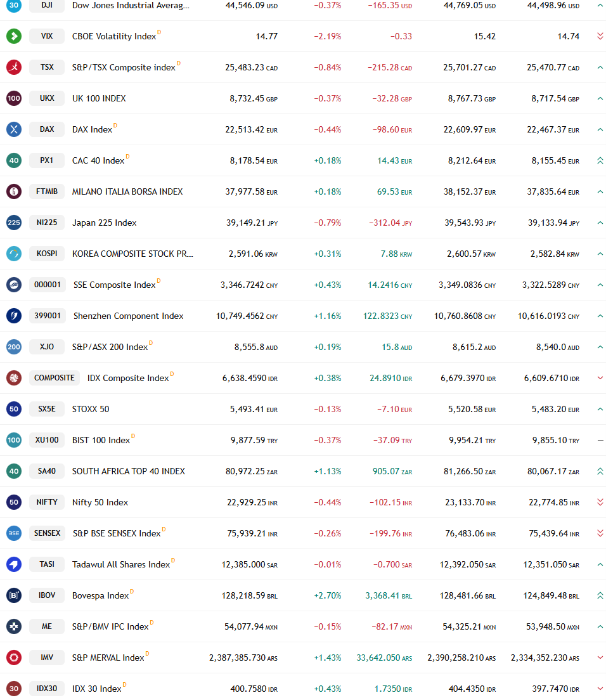The width and height of the screenshot is (606, 700).
Task: Open the IDX 30 Index link
Action: 96,689
